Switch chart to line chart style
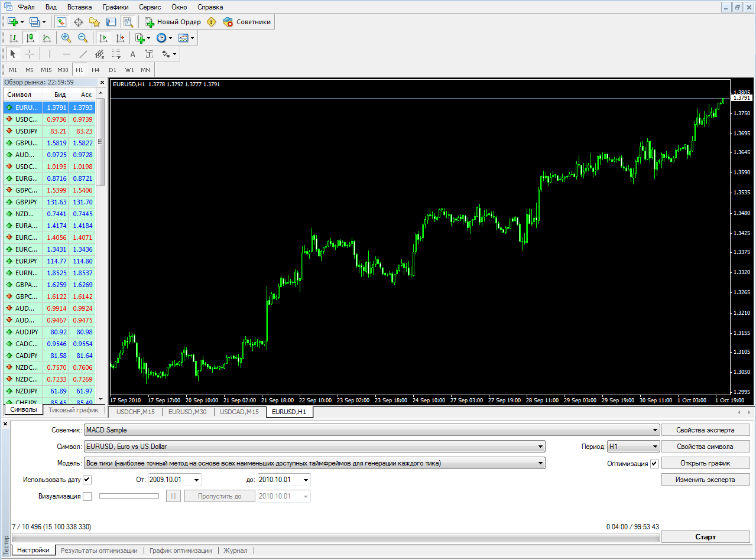Screen dimensions: 756x560 point(47,38)
